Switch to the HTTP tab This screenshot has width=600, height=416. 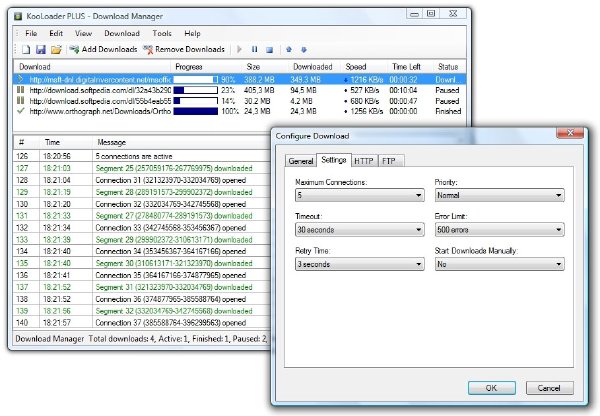point(364,161)
